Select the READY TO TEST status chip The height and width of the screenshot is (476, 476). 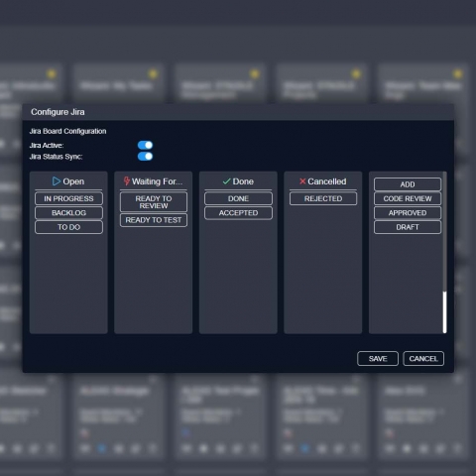(154, 220)
